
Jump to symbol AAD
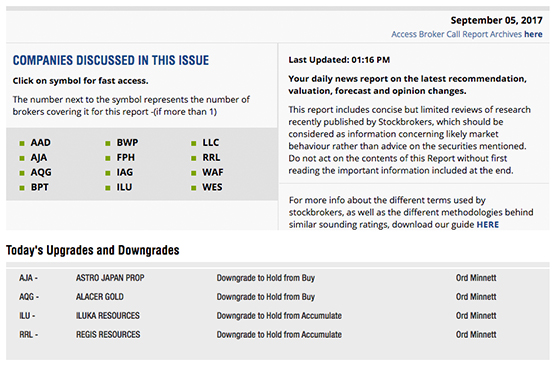click(41, 143)
